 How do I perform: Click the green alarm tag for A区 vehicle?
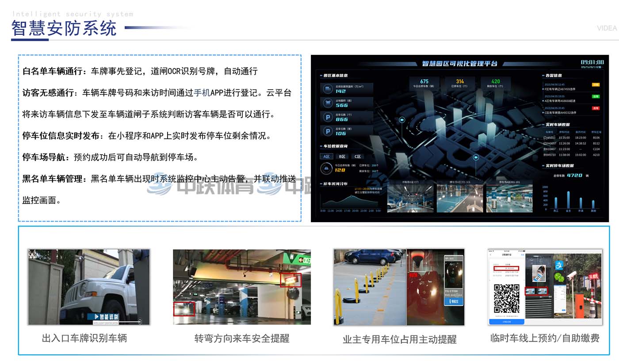pos(596,96)
